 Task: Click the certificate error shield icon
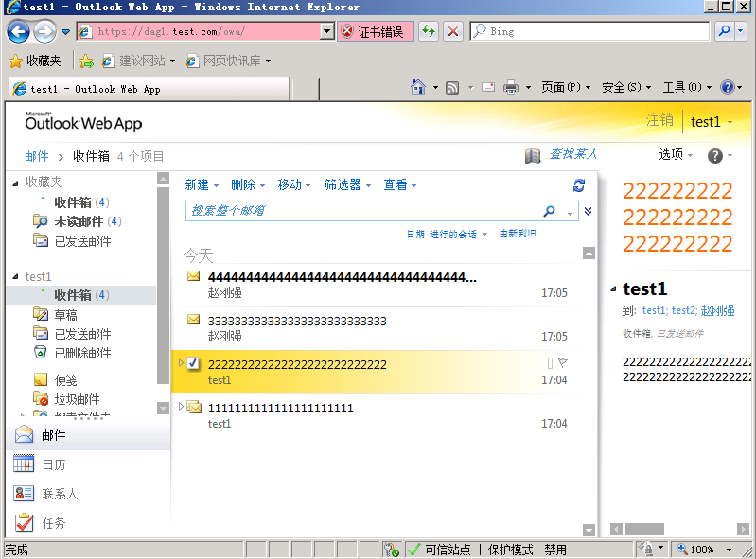click(x=346, y=32)
